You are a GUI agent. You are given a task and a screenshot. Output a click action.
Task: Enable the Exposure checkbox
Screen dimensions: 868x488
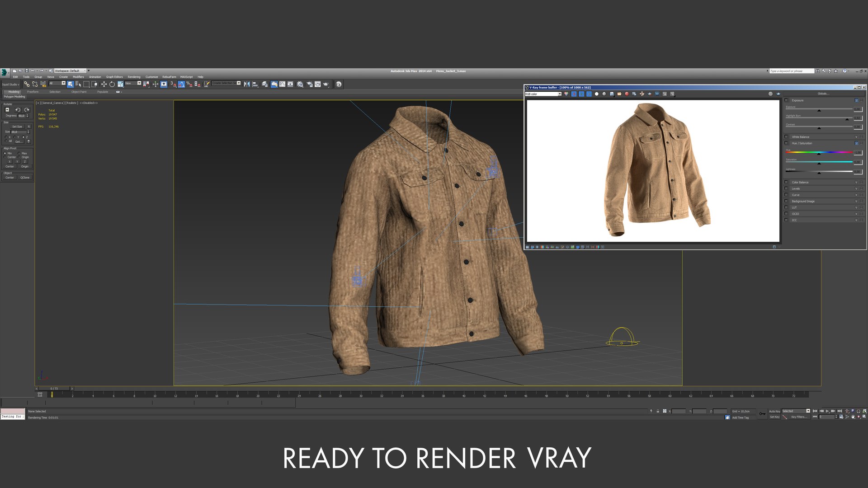coord(786,100)
